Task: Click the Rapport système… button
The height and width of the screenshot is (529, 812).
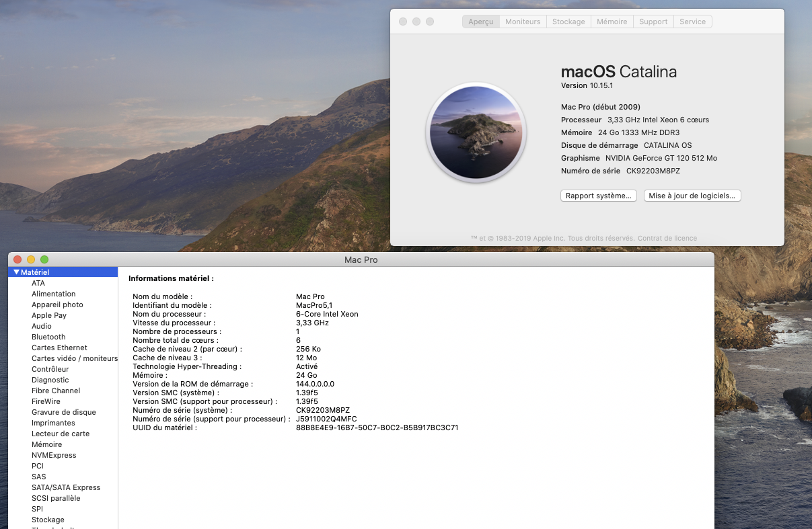Action: [598, 196]
